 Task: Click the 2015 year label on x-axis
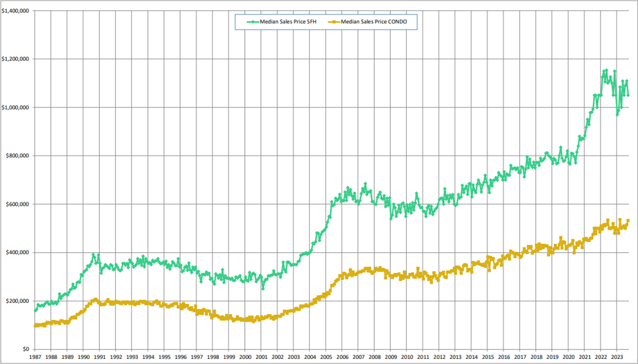pos(488,358)
